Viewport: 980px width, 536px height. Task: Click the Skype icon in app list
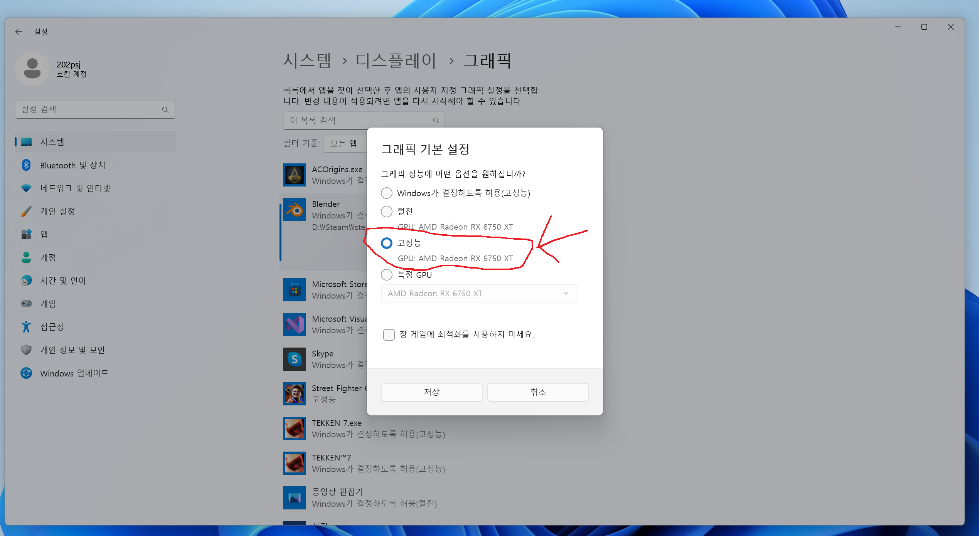coord(294,359)
